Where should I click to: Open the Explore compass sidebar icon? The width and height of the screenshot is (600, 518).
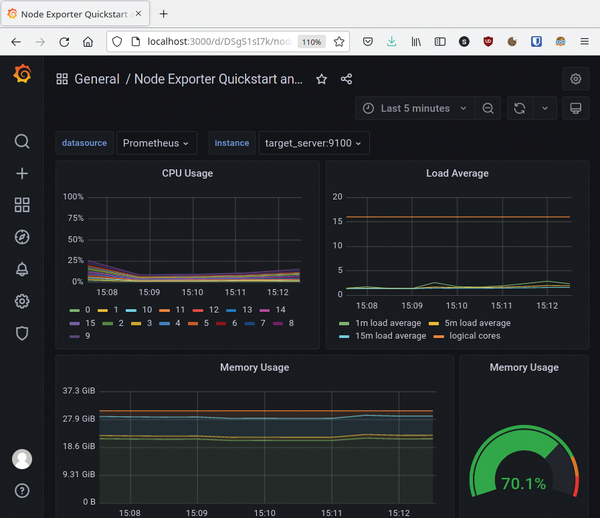tap(22, 237)
